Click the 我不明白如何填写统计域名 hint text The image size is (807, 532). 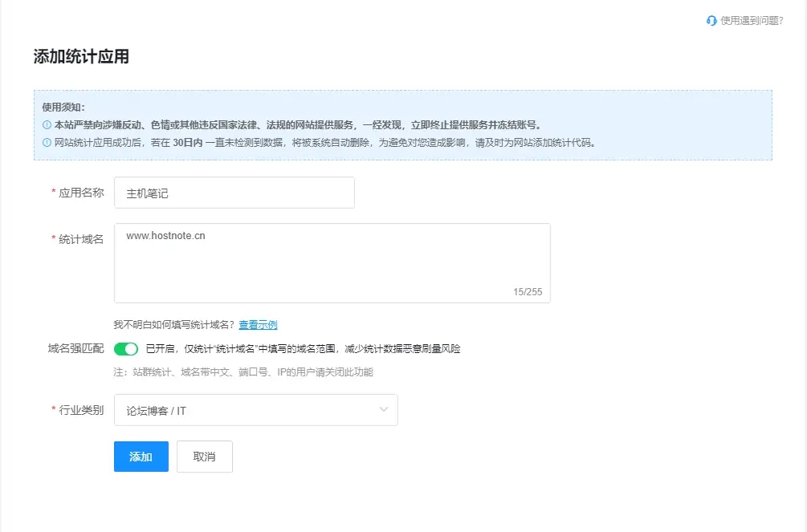(174, 325)
